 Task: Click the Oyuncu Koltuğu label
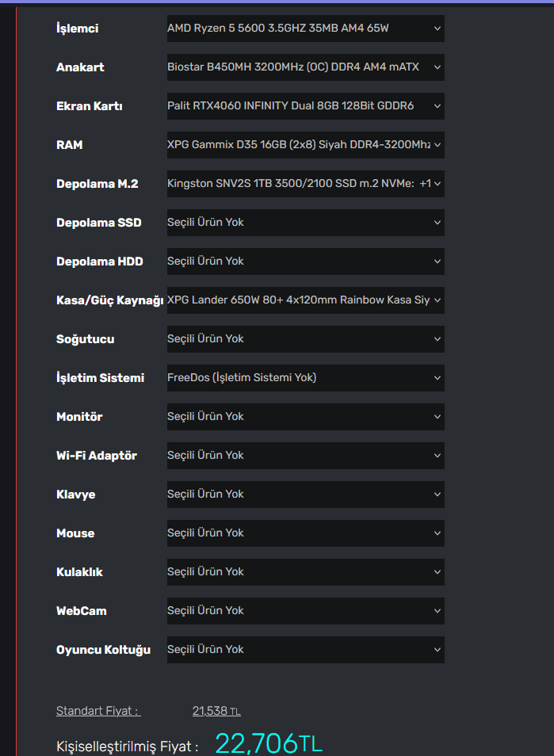click(x=103, y=650)
